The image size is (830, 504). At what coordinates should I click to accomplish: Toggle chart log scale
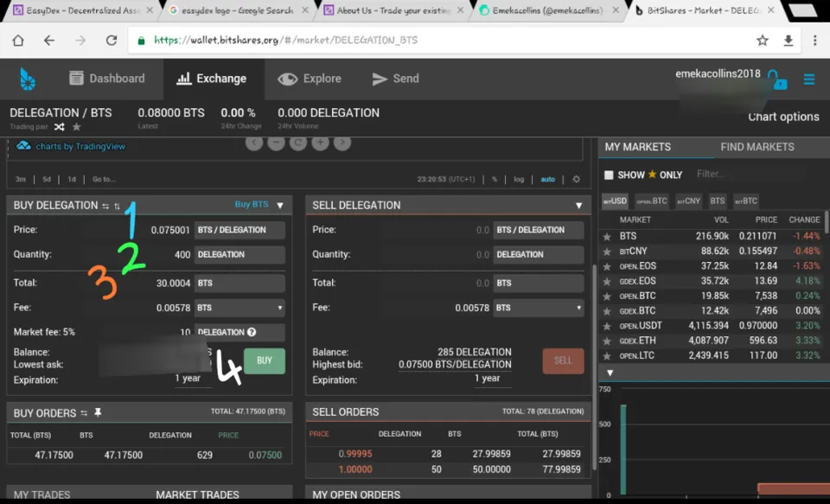(x=519, y=179)
